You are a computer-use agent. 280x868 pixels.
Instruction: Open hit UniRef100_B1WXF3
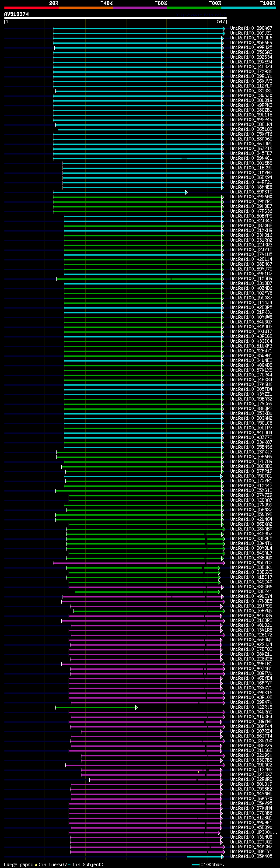(251, 346)
